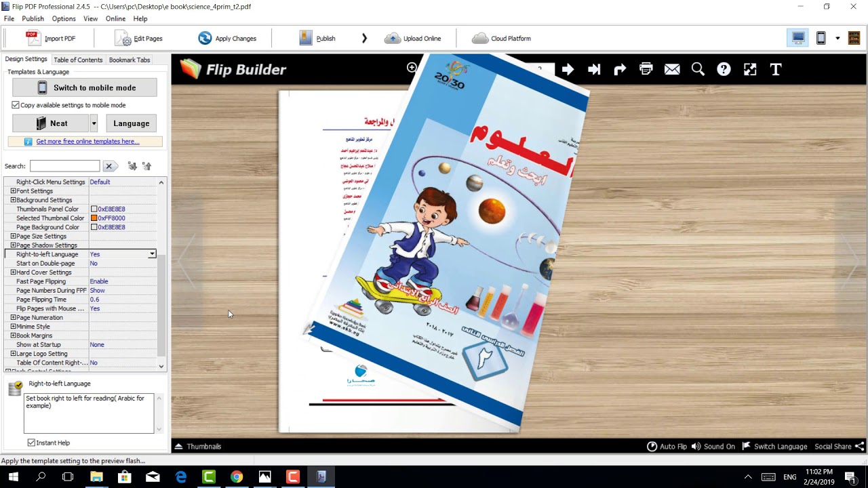Open the flipbook search tool
The width and height of the screenshot is (868, 488).
pos(698,69)
